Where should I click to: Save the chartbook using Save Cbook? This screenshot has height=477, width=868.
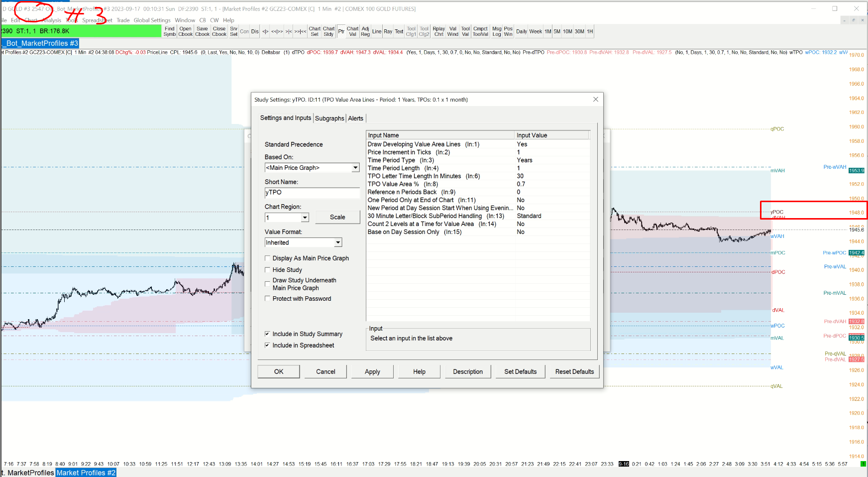202,31
